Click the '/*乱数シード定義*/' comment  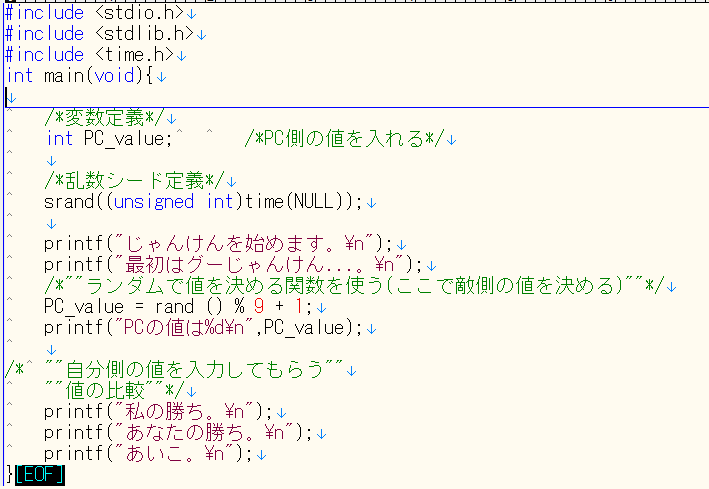(135, 180)
